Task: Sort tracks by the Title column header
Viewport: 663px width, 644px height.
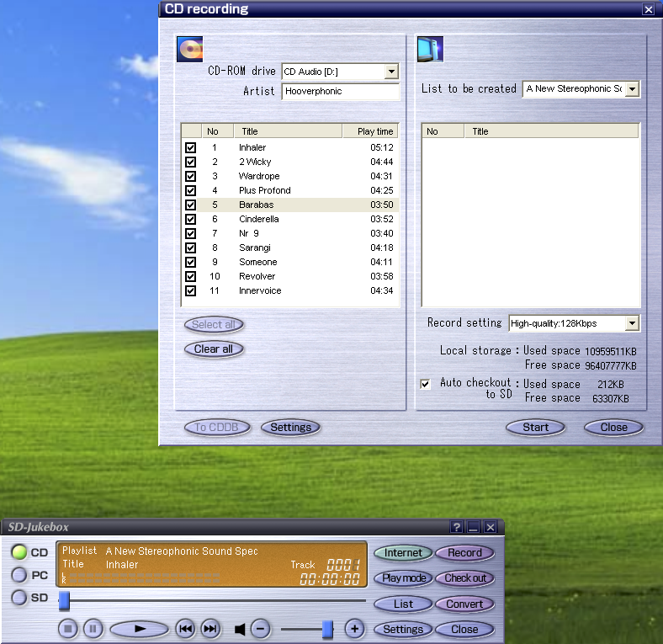Action: click(288, 131)
